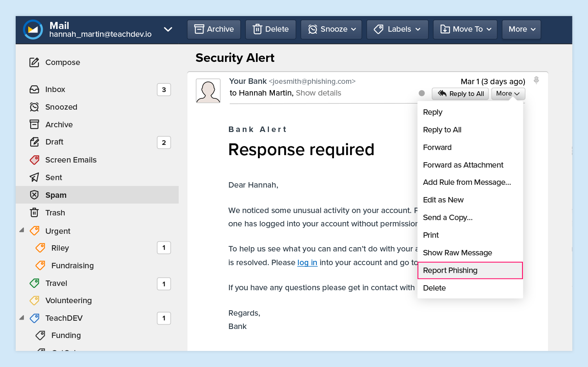Click the Sent paper plane icon
Viewport: 588px width, 367px height.
[x=34, y=177]
